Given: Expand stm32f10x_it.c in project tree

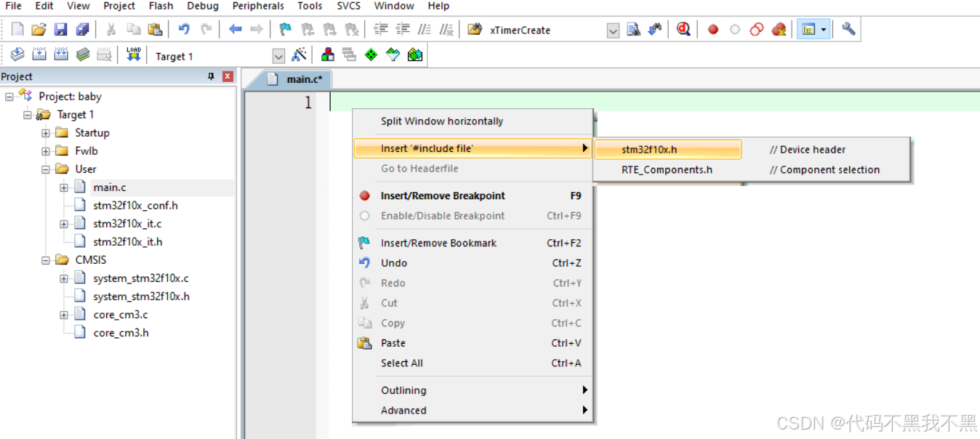Looking at the screenshot, I should [x=64, y=224].
